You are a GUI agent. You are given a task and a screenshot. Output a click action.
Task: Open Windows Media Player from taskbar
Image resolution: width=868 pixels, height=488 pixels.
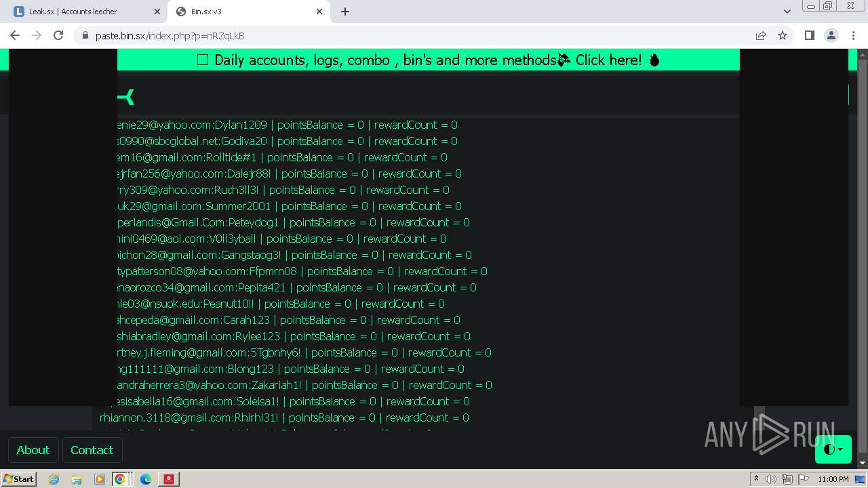pyautogui.click(x=99, y=479)
